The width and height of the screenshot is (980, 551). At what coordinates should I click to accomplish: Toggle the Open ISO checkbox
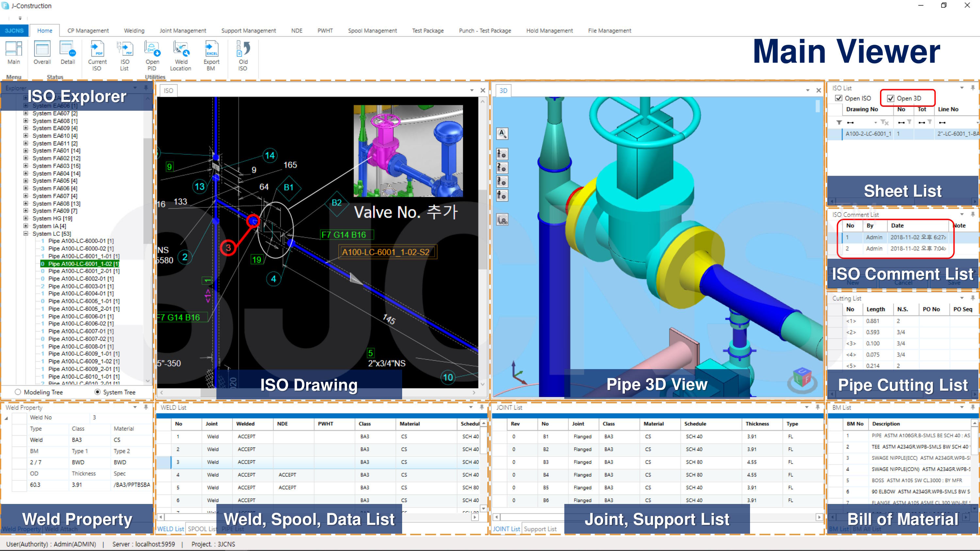coord(839,98)
